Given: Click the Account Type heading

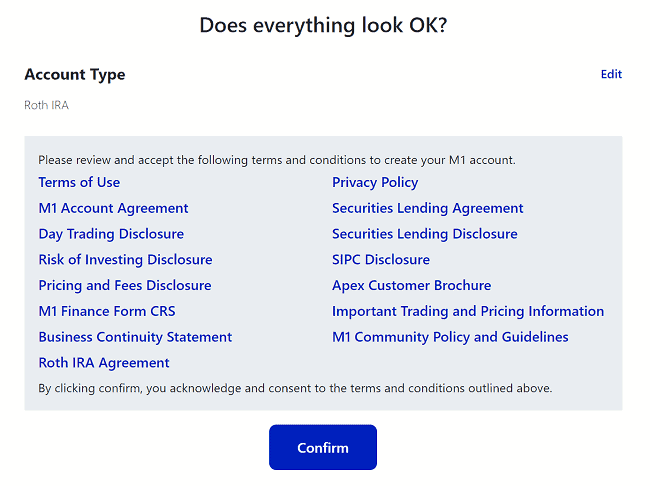Looking at the screenshot, I should click(x=75, y=75).
